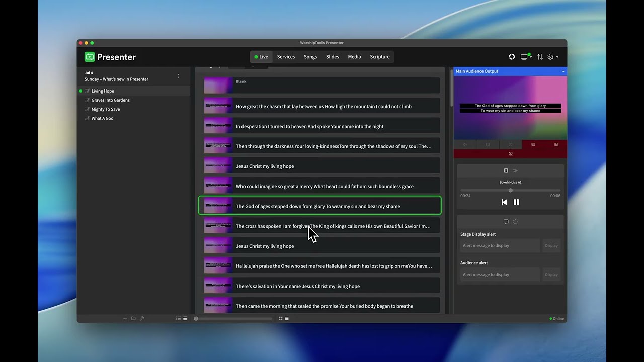This screenshot has width=644, height=362.
Task: Toggle the clear audio speaker button
Action: pyautogui.click(x=465, y=144)
